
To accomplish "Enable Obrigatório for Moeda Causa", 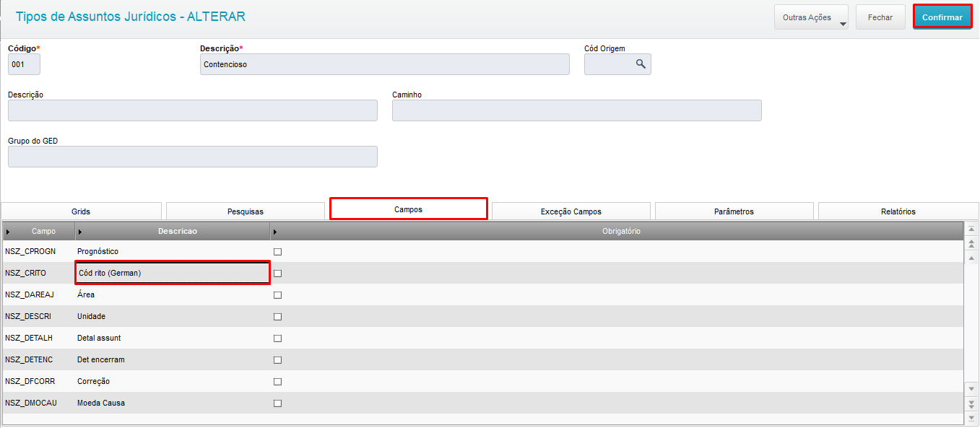I will pyautogui.click(x=277, y=403).
